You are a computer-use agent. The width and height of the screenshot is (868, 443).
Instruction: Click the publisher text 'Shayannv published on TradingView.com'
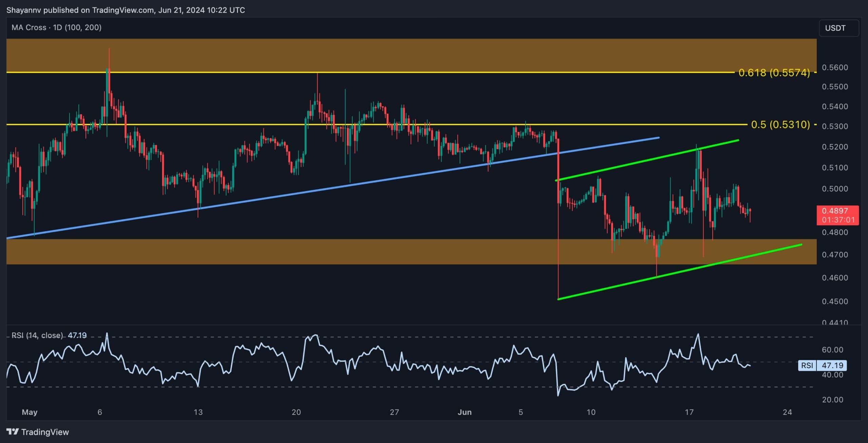(80, 10)
